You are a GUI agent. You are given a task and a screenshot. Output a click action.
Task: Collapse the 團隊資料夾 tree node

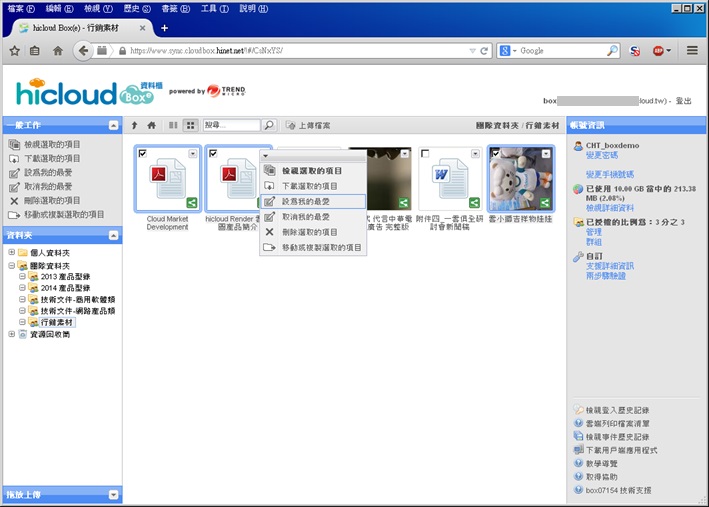coord(12,265)
